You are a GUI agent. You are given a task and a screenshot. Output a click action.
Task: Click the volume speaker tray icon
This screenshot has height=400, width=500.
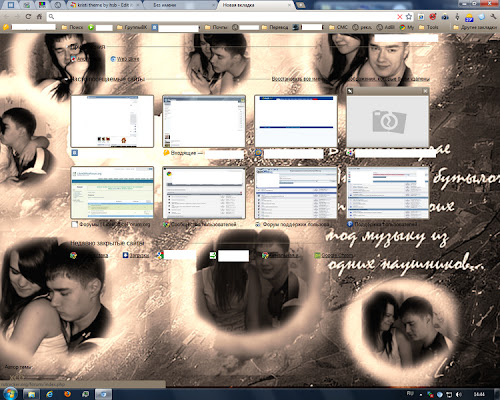point(459,395)
